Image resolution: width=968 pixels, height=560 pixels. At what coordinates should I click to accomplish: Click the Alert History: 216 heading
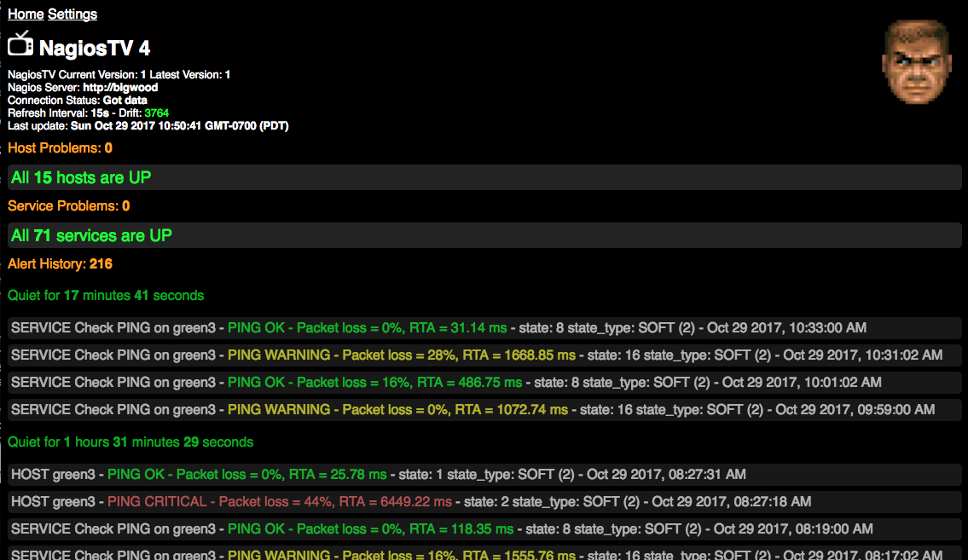60,264
